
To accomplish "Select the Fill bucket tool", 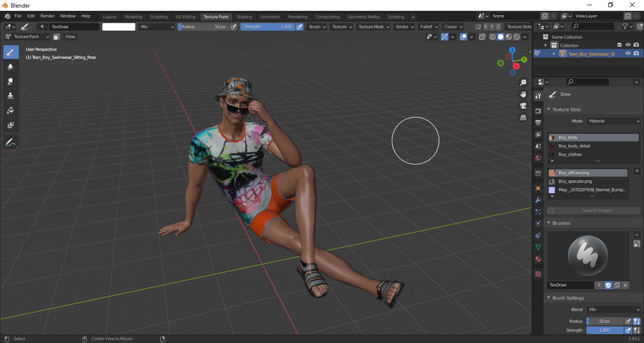I will (x=11, y=111).
